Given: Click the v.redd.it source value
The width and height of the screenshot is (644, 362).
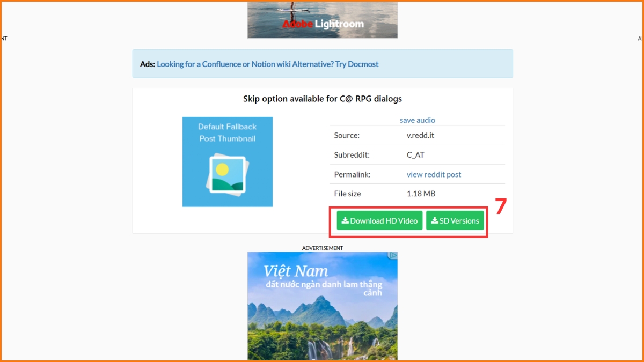Looking at the screenshot, I should pos(421,136).
